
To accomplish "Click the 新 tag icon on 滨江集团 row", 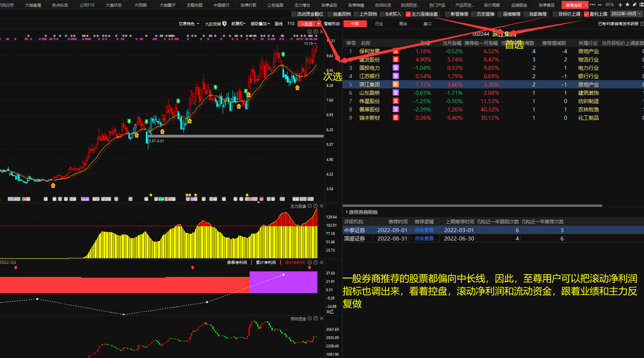I will click(x=395, y=85).
